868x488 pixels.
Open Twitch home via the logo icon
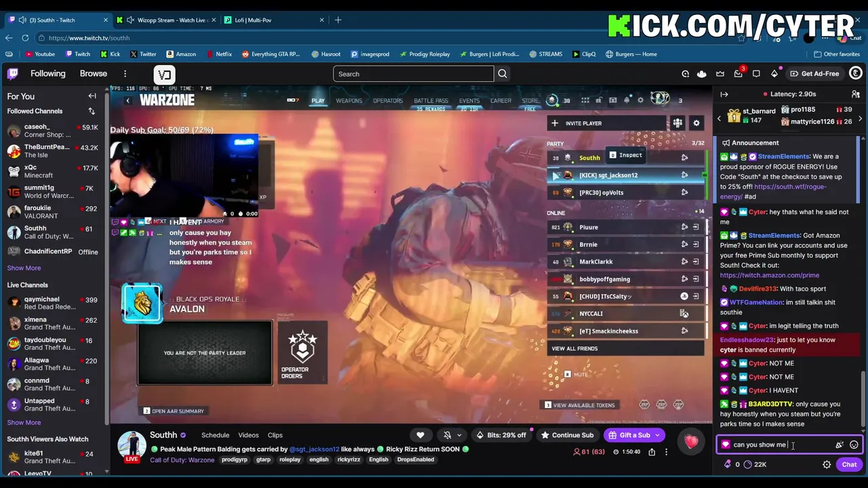click(x=13, y=73)
